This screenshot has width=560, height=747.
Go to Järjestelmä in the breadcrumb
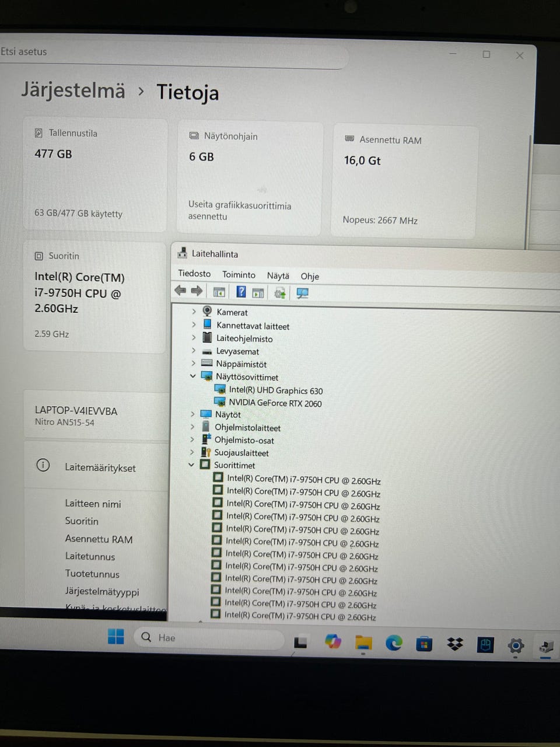[73, 90]
